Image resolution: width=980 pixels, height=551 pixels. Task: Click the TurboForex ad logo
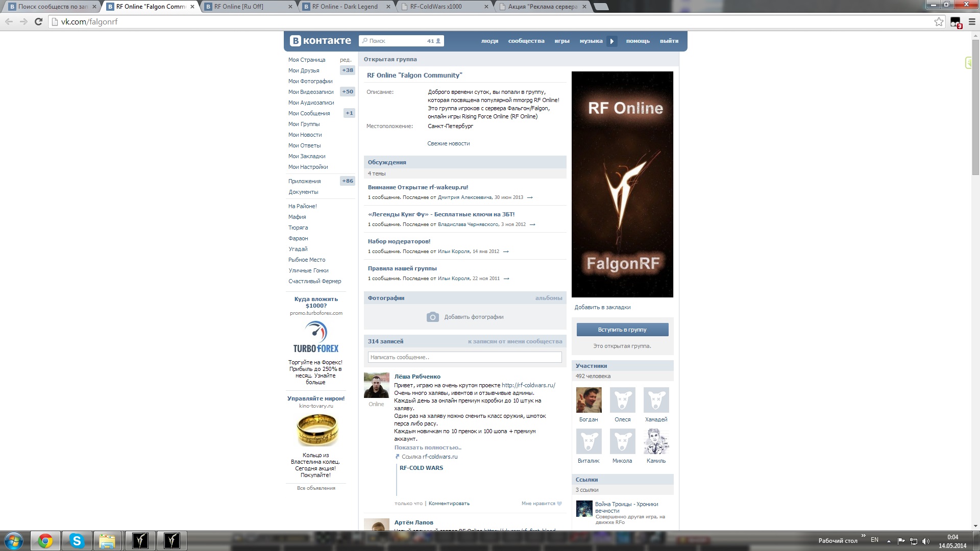tap(316, 337)
